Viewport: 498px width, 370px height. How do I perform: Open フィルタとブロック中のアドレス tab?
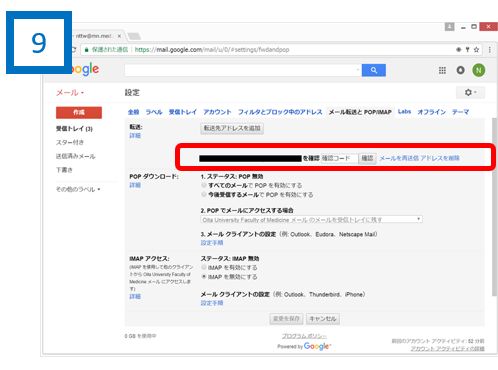click(x=280, y=112)
